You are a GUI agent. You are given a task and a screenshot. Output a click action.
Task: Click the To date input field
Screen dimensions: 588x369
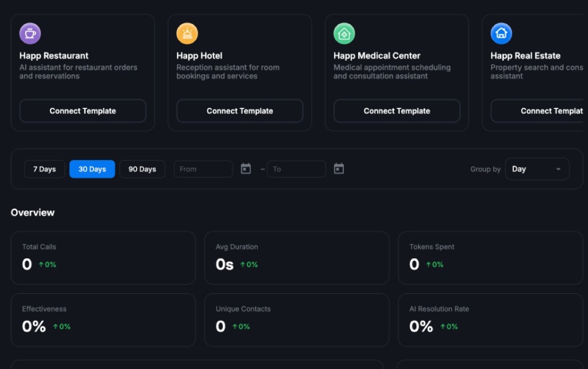pos(296,169)
